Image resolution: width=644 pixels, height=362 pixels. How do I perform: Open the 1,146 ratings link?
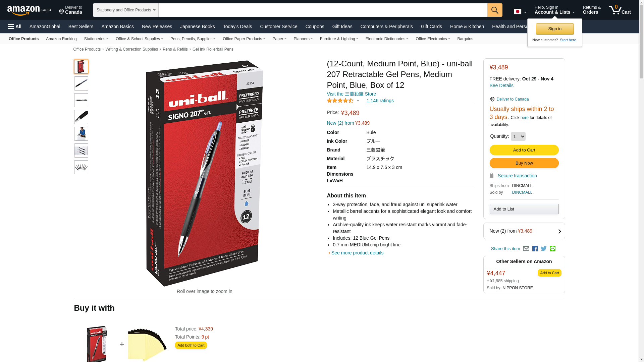pos(380,101)
